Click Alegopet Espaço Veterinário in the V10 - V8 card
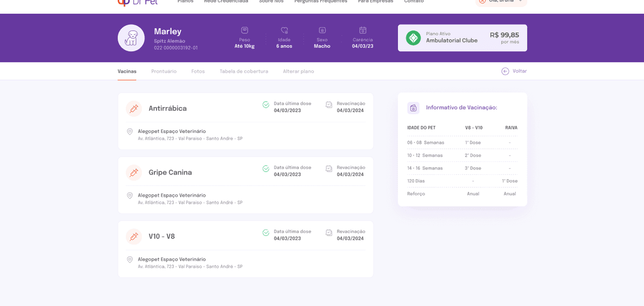 [x=172, y=259]
